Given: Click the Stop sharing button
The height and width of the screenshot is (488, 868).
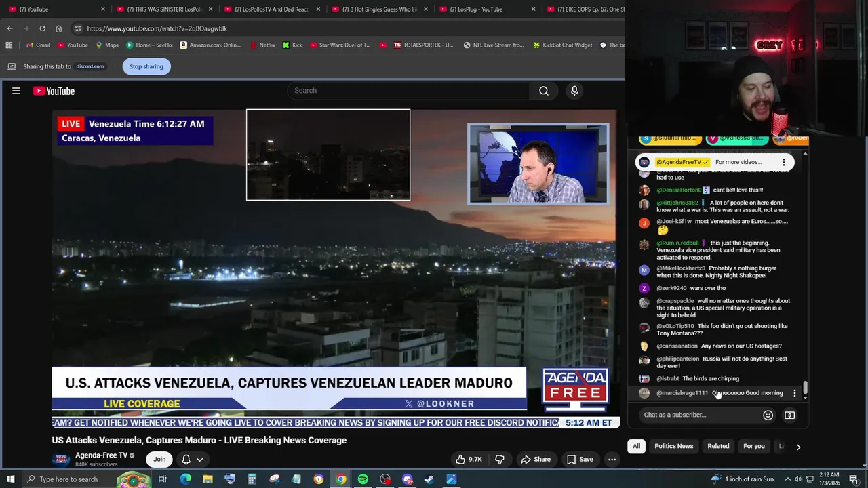Looking at the screenshot, I should pyautogui.click(x=146, y=66).
